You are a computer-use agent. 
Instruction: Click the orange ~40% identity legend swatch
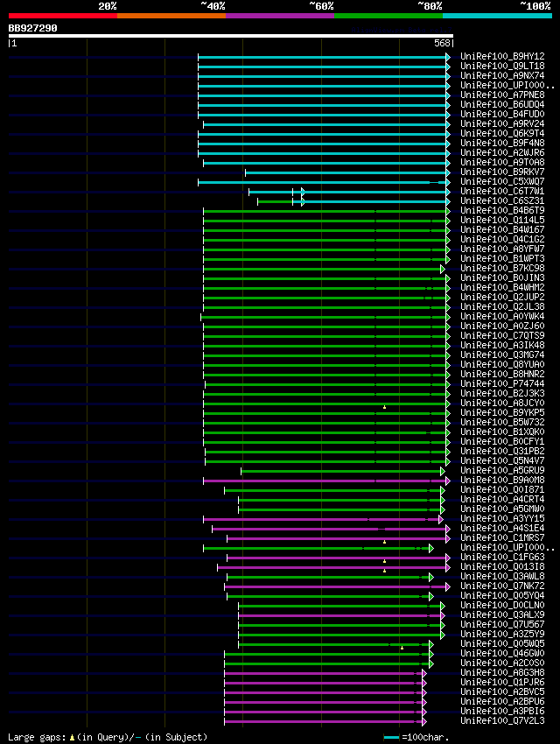pyautogui.click(x=171, y=16)
